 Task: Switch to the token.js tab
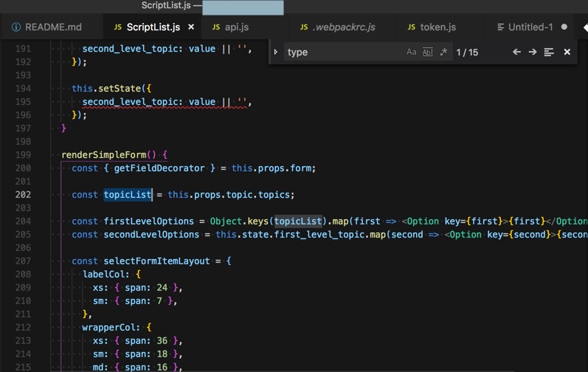click(438, 27)
